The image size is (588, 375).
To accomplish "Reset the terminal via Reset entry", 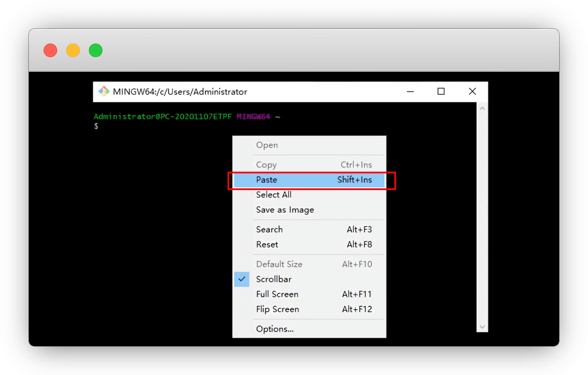I will click(x=267, y=245).
